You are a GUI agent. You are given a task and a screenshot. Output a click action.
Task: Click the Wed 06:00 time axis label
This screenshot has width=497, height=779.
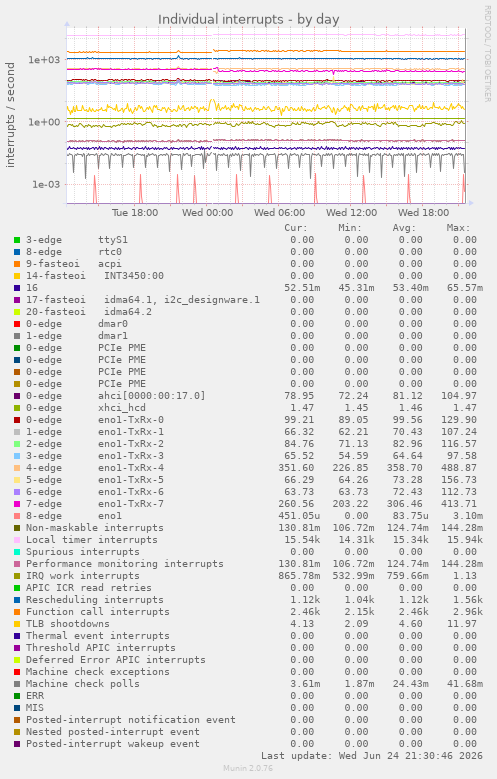279,213
